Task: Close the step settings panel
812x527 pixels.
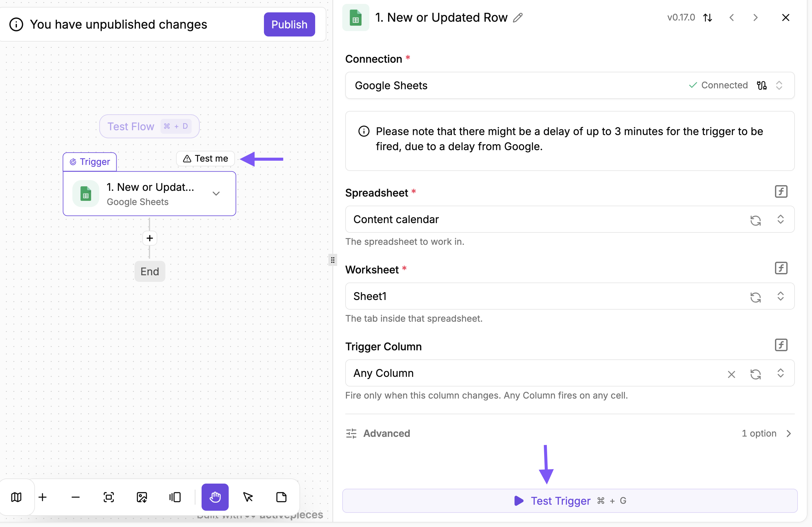Action: tap(785, 17)
